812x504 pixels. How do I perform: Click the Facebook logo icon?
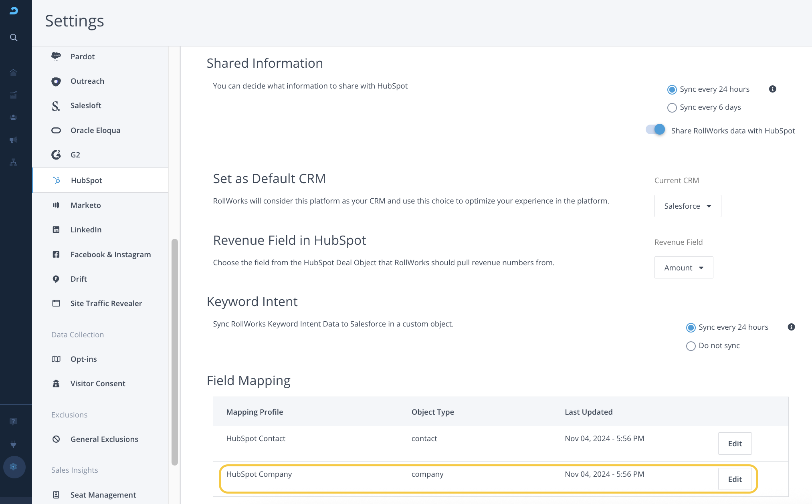click(56, 254)
